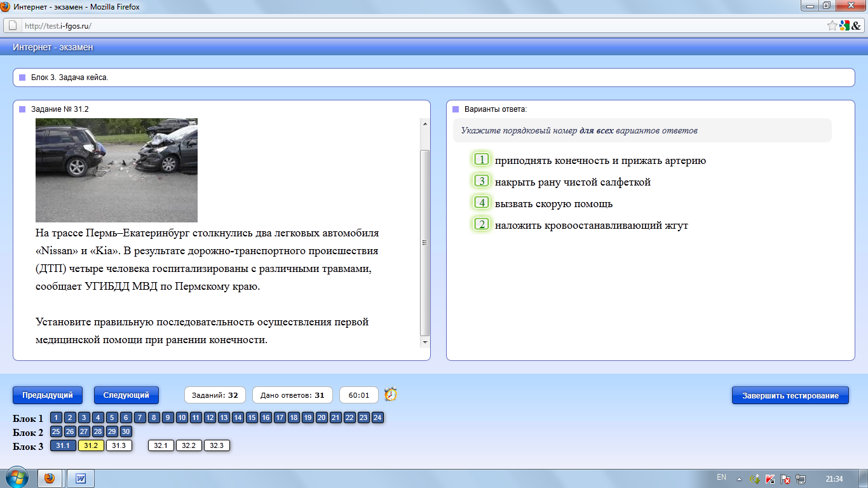Image resolution: width=868 pixels, height=488 pixels.
Task: Open question 14 in Блок 1
Action: 238,417
